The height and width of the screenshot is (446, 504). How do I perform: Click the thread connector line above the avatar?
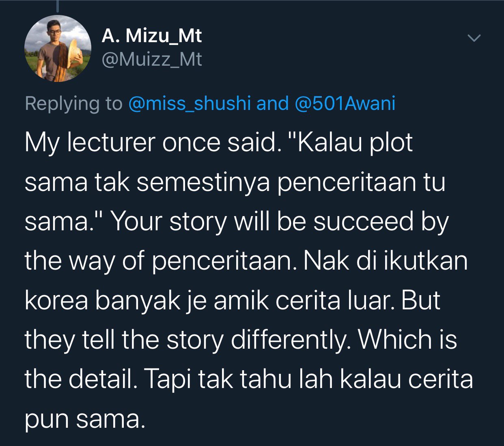(58, 6)
